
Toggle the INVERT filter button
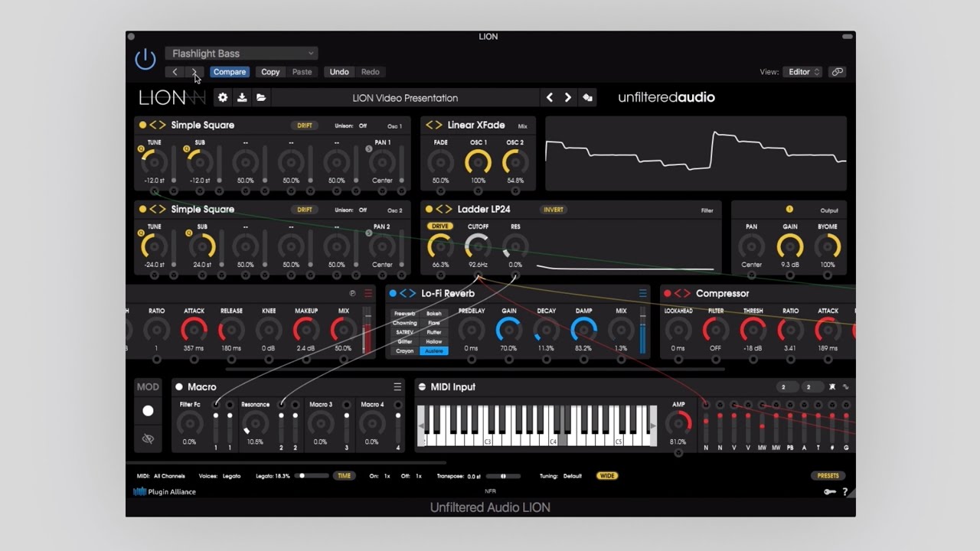[554, 210]
